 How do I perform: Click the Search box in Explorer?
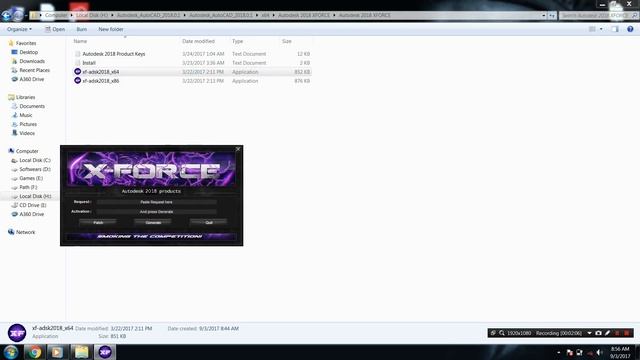[x=598, y=16]
